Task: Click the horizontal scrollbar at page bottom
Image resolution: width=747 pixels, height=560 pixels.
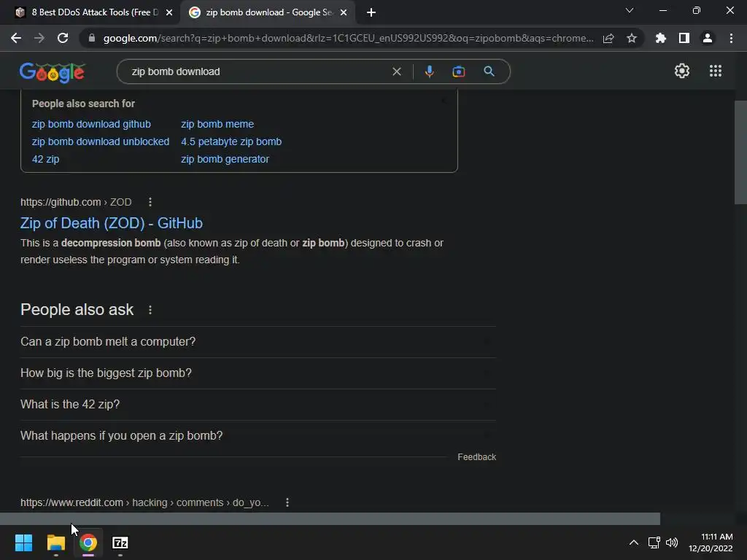Action: point(330,518)
